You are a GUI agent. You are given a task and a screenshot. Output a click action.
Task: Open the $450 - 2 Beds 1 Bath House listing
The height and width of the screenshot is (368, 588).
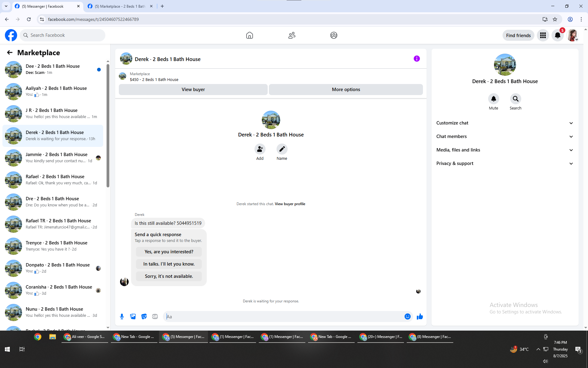click(154, 79)
